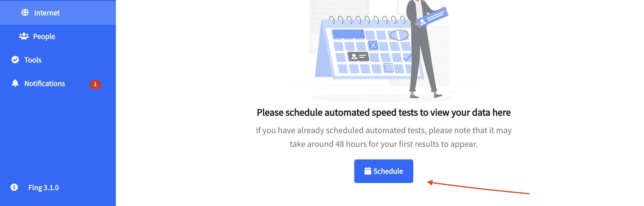
Task: Open the People sidebar section
Action: (58, 36)
